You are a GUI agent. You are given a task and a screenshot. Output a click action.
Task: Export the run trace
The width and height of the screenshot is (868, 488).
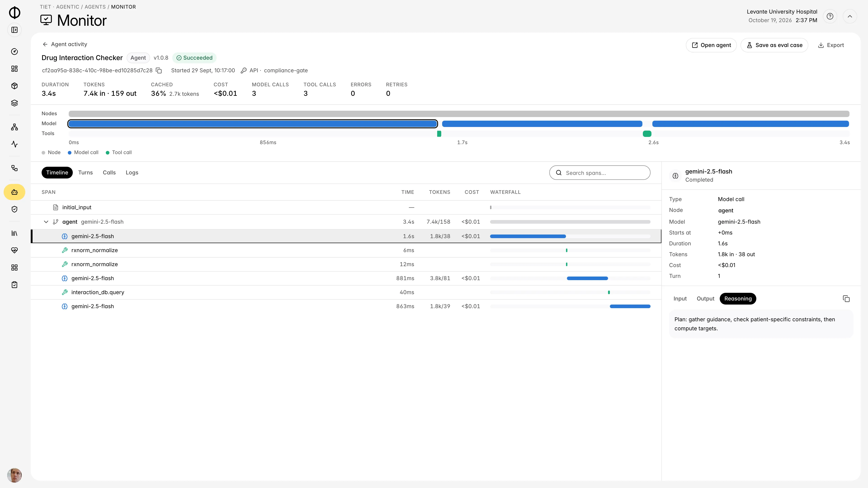coord(831,45)
